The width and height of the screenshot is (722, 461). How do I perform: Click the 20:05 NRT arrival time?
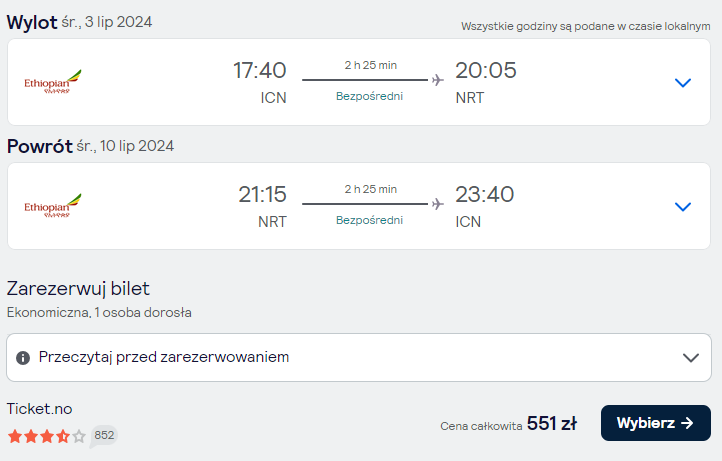486,70
